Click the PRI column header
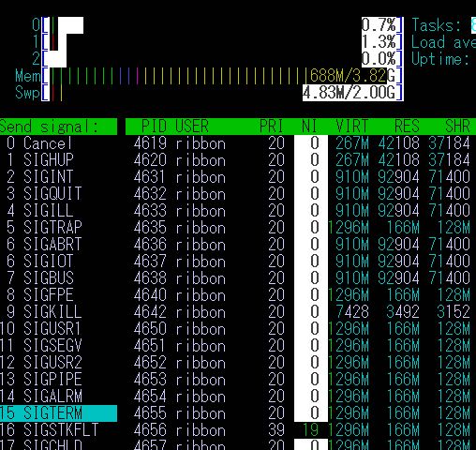 (272, 127)
